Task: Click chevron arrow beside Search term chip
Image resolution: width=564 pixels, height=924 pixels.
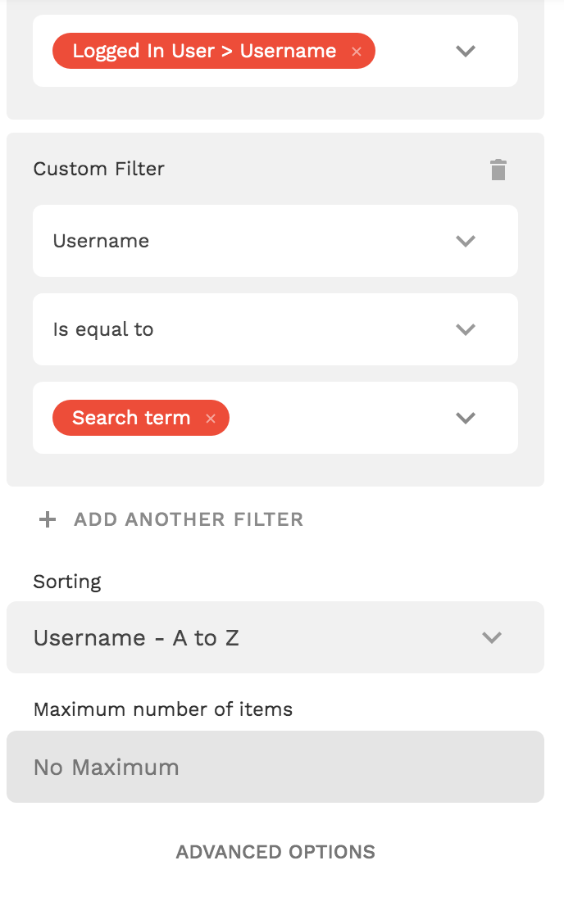Action: (466, 418)
